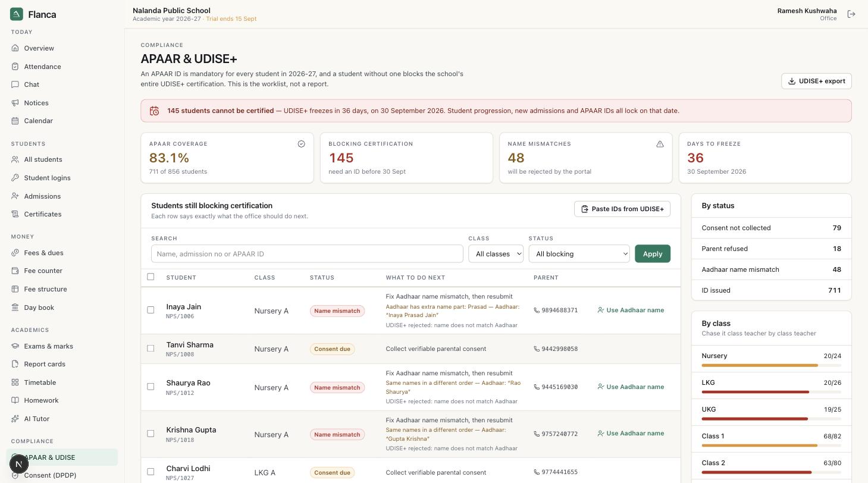Click the Blocking Certification 145 card
Screen dimensions: 868x483
(x=406, y=158)
